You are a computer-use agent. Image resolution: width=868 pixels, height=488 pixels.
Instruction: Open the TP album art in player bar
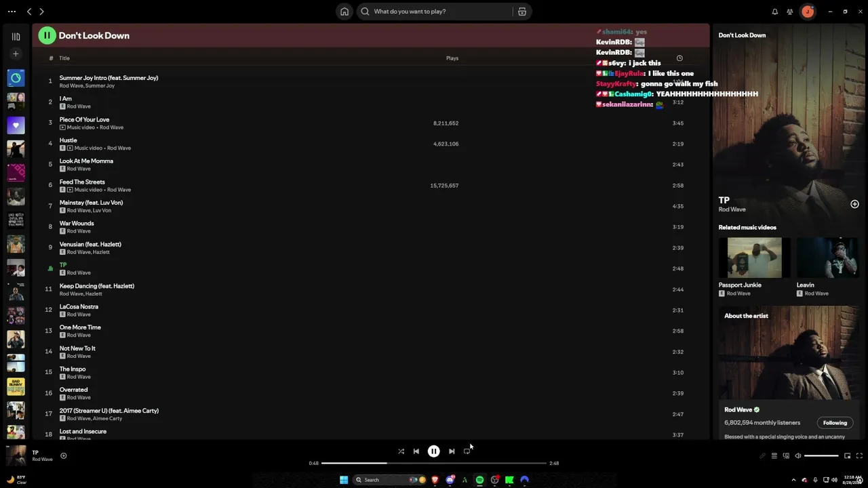click(16, 455)
